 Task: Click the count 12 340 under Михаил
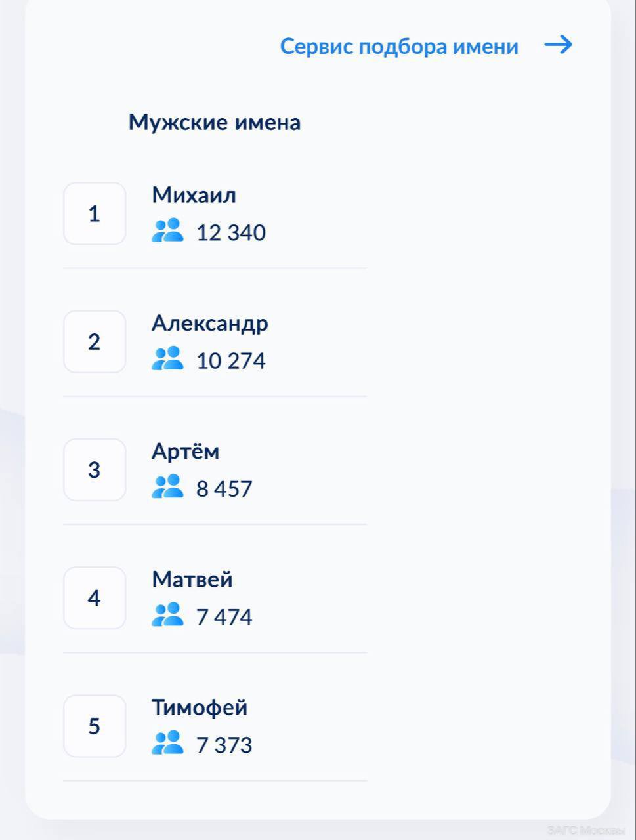click(231, 233)
